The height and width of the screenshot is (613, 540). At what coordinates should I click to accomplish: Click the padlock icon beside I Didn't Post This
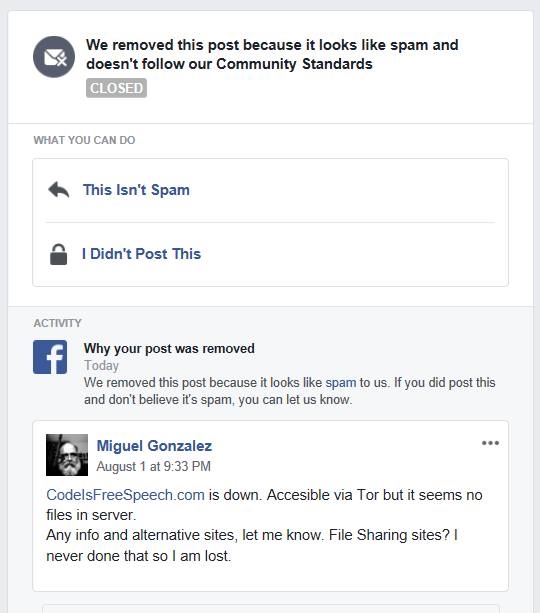pos(59,254)
